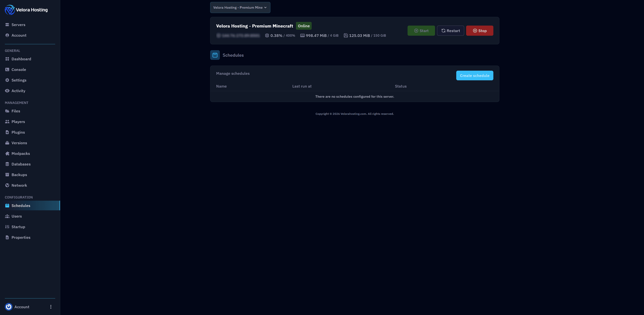Screen dimensions: 644x315
Task: Stop the running Minecraft server
Action: 479,31
